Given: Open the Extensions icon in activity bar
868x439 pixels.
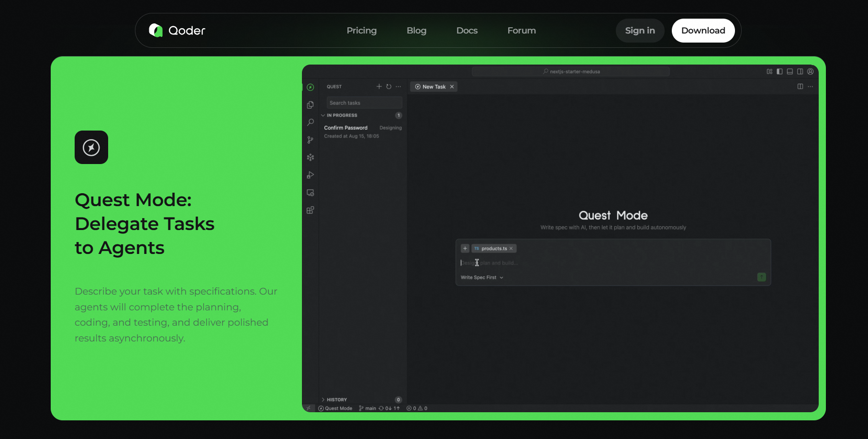Looking at the screenshot, I should pos(311,210).
